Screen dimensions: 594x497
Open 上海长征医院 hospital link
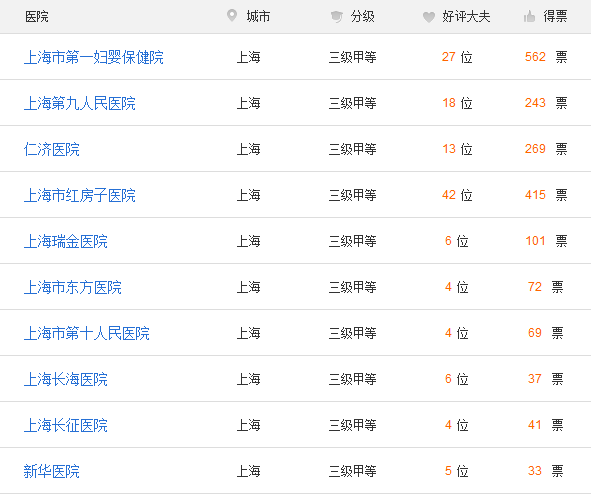(66, 425)
